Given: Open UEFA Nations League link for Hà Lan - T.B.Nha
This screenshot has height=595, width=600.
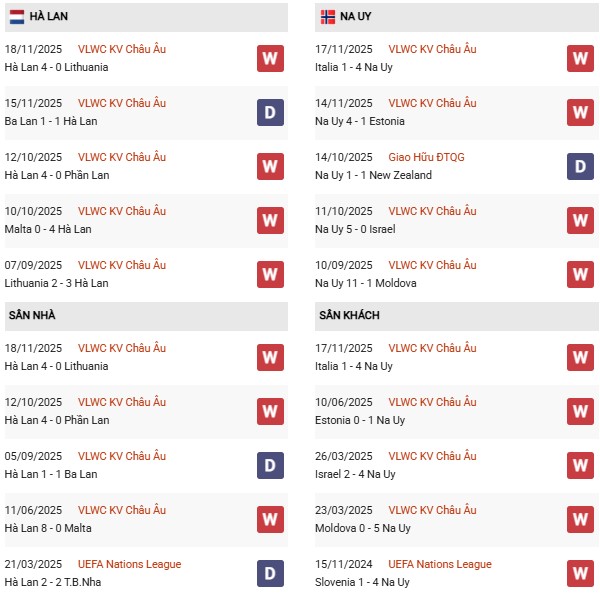Looking at the screenshot, I should [x=129, y=564].
